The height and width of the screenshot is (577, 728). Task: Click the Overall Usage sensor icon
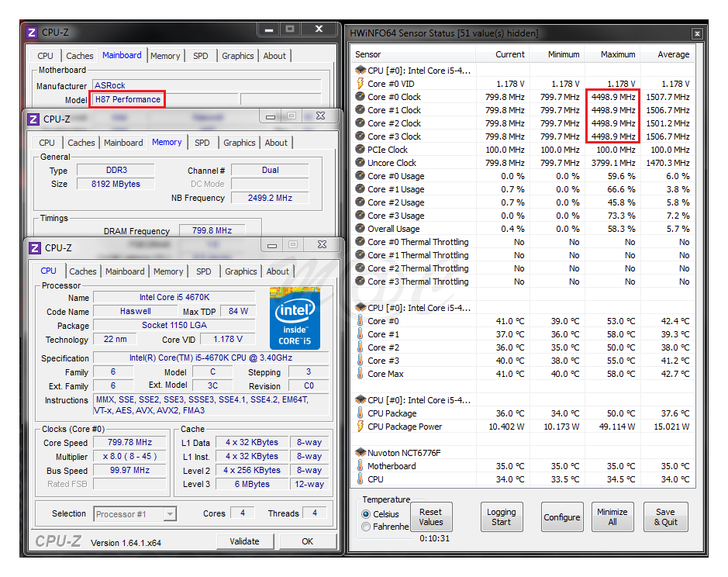click(x=360, y=229)
